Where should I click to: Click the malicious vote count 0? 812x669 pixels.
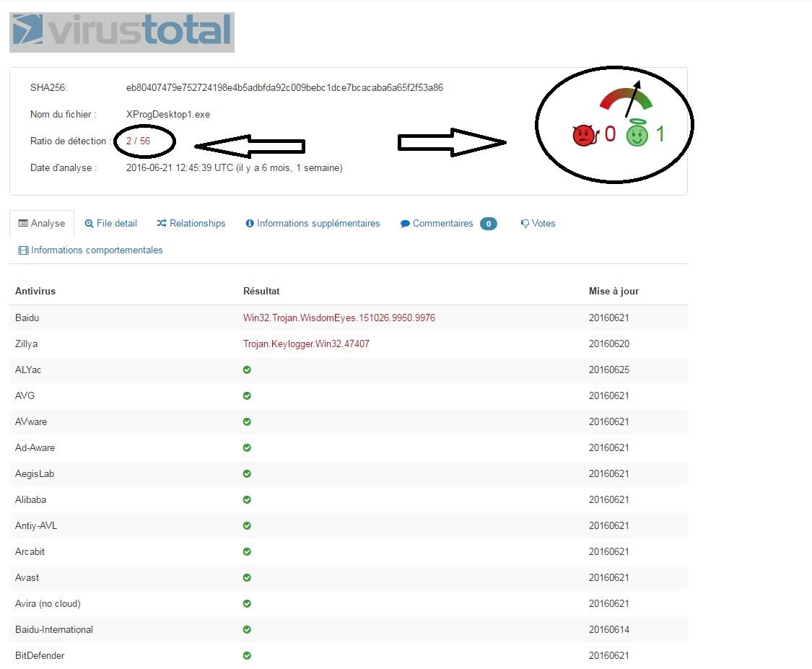click(610, 134)
